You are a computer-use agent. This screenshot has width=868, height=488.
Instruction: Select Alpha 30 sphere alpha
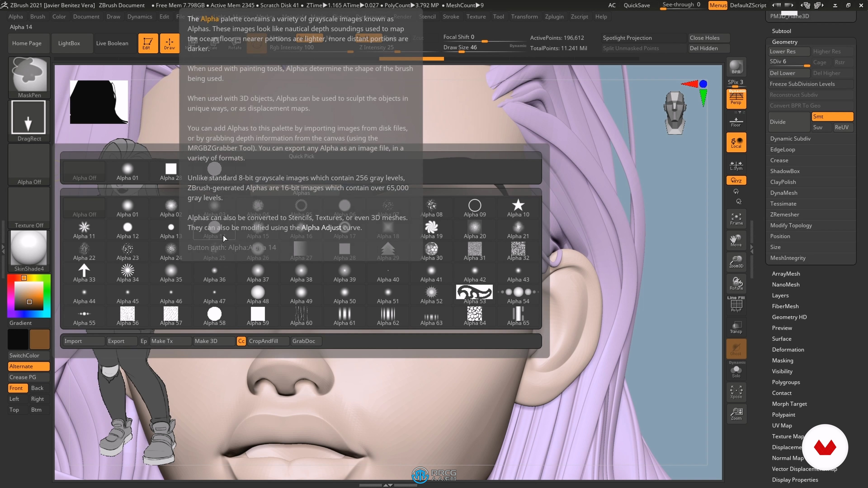click(x=431, y=252)
